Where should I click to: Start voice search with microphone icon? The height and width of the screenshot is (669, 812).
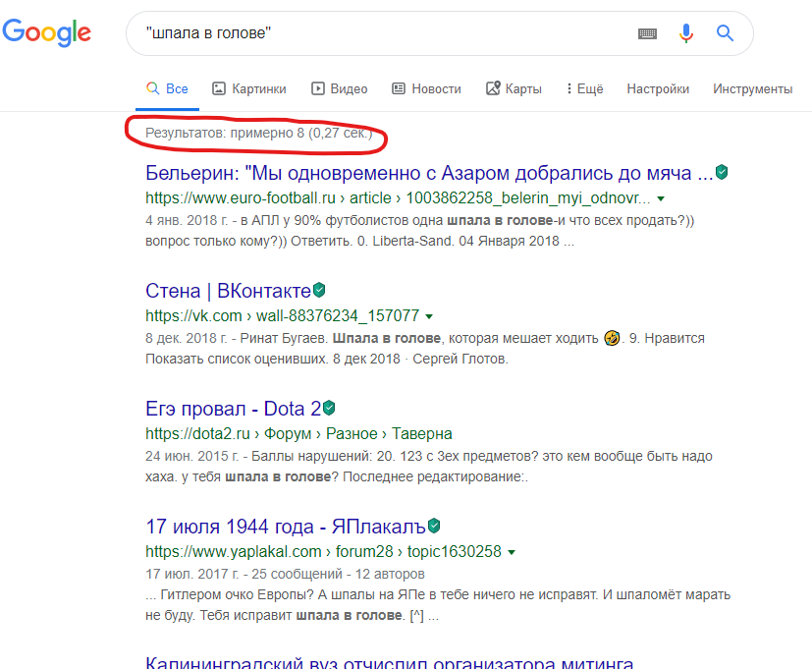click(x=686, y=33)
